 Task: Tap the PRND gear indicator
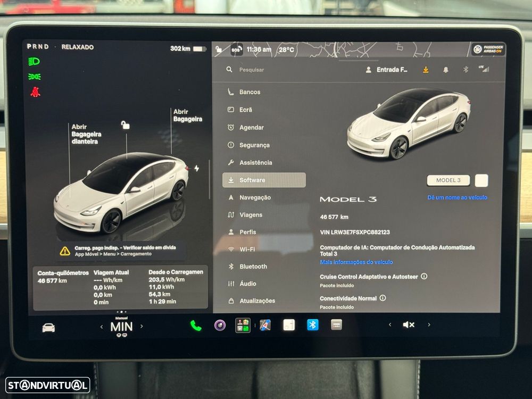(x=38, y=46)
